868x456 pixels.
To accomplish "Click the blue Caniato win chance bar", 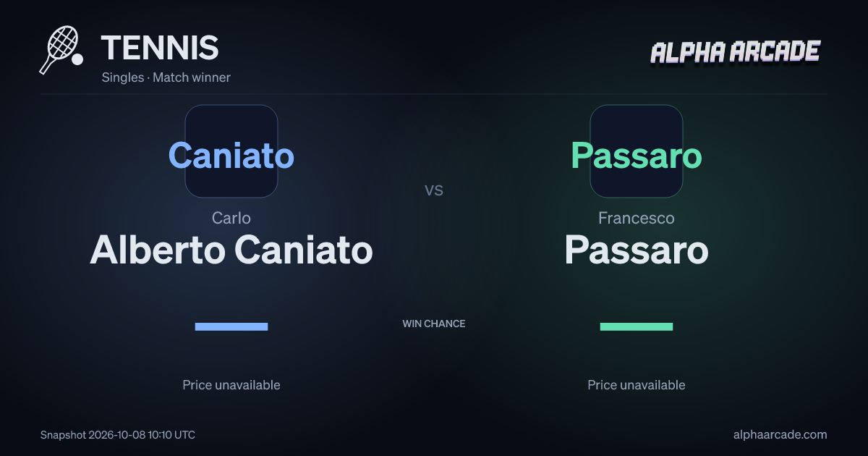I will point(231,326).
